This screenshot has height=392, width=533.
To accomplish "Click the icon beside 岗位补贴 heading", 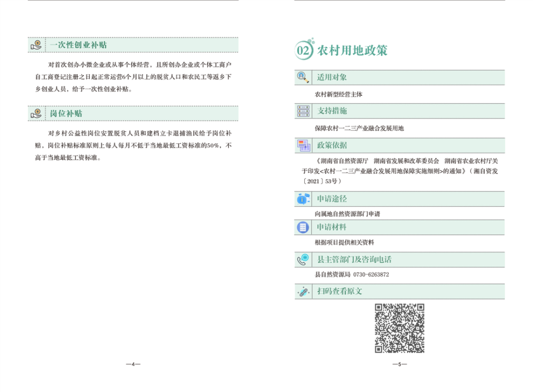I will click(36, 113).
